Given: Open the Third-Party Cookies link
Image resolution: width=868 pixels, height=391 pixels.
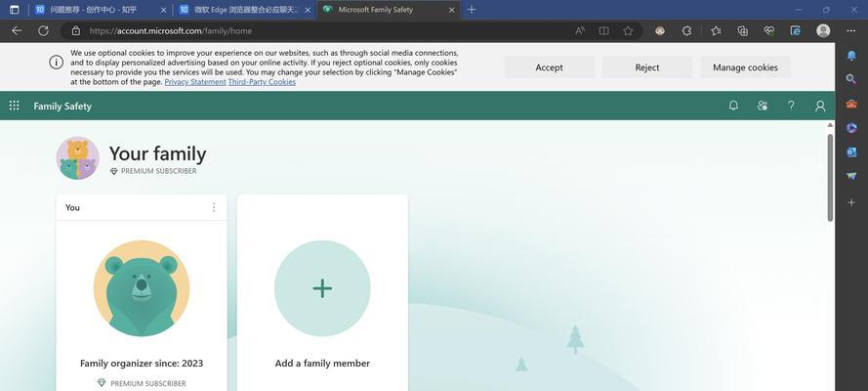Looking at the screenshot, I should coord(262,82).
